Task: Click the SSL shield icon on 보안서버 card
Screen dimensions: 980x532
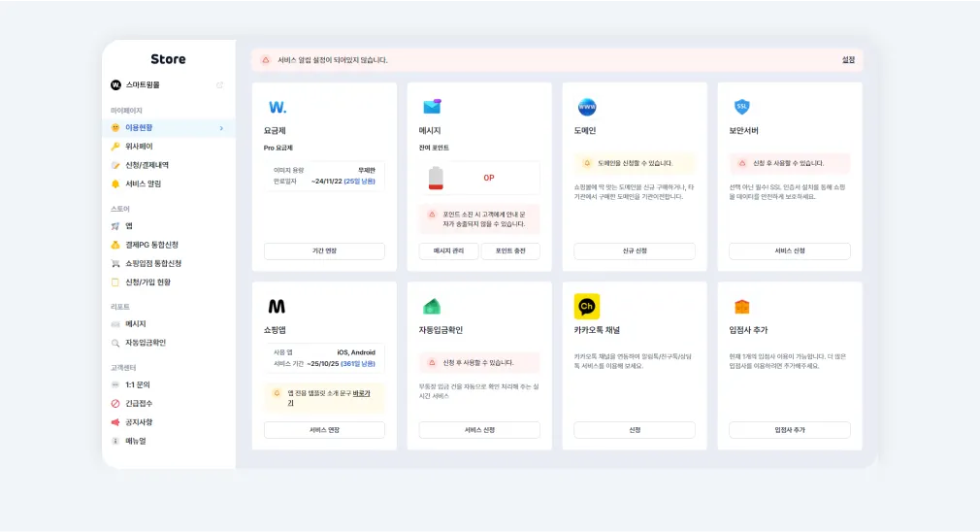Action: pyautogui.click(x=742, y=107)
